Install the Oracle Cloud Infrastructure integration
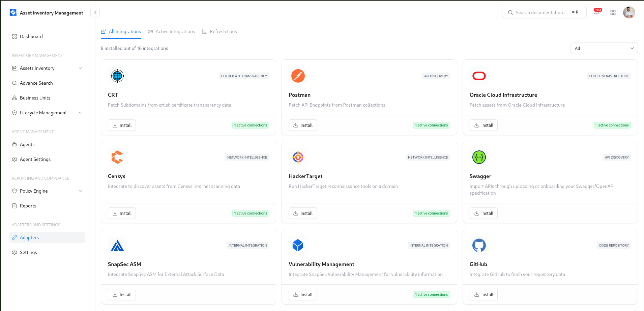 [484, 125]
